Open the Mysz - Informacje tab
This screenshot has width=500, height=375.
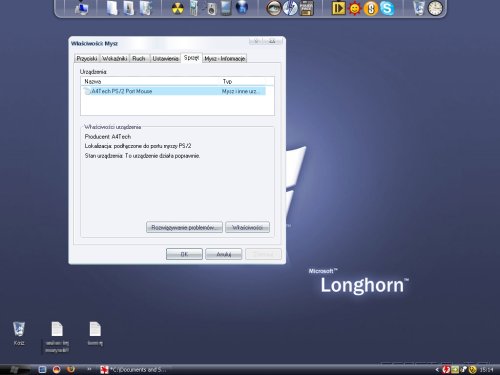(x=225, y=59)
